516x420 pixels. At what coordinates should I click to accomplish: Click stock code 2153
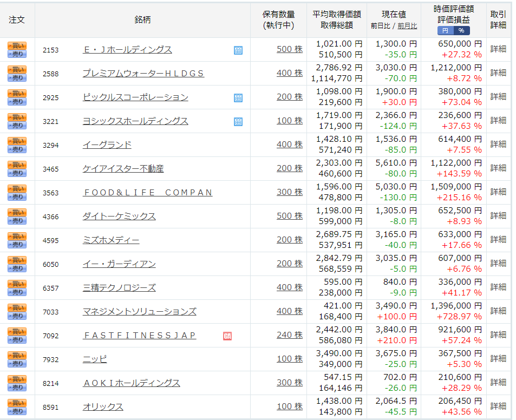[51, 50]
